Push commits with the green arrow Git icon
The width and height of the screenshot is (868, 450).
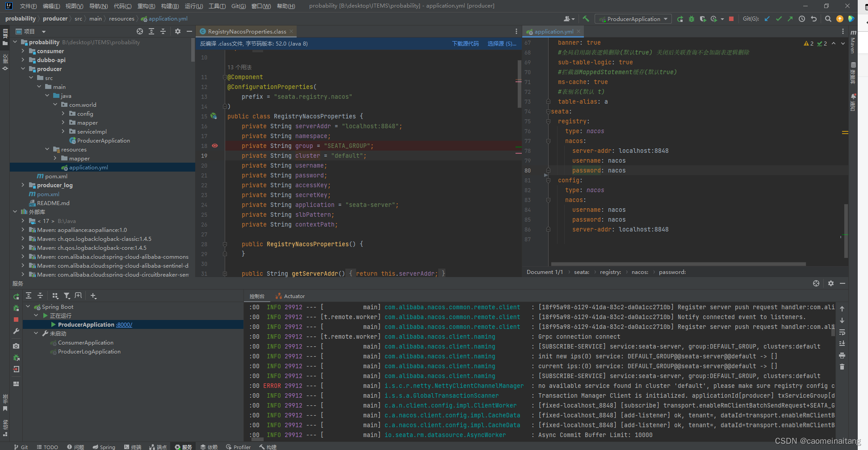point(790,19)
